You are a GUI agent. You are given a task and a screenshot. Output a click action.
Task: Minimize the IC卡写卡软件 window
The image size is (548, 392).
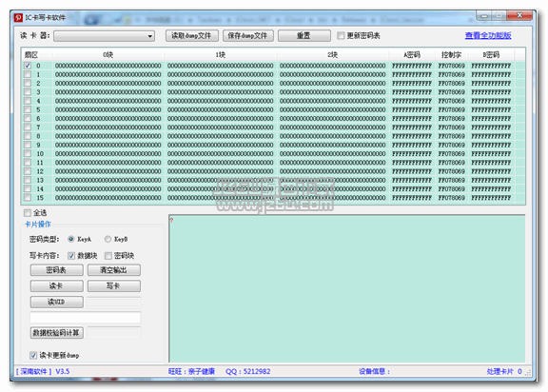pyautogui.click(x=484, y=15)
